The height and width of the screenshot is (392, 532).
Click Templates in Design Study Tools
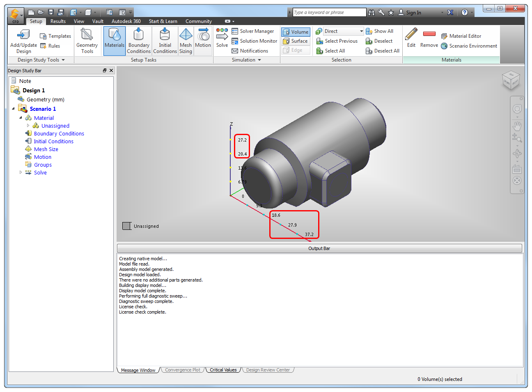coord(55,36)
